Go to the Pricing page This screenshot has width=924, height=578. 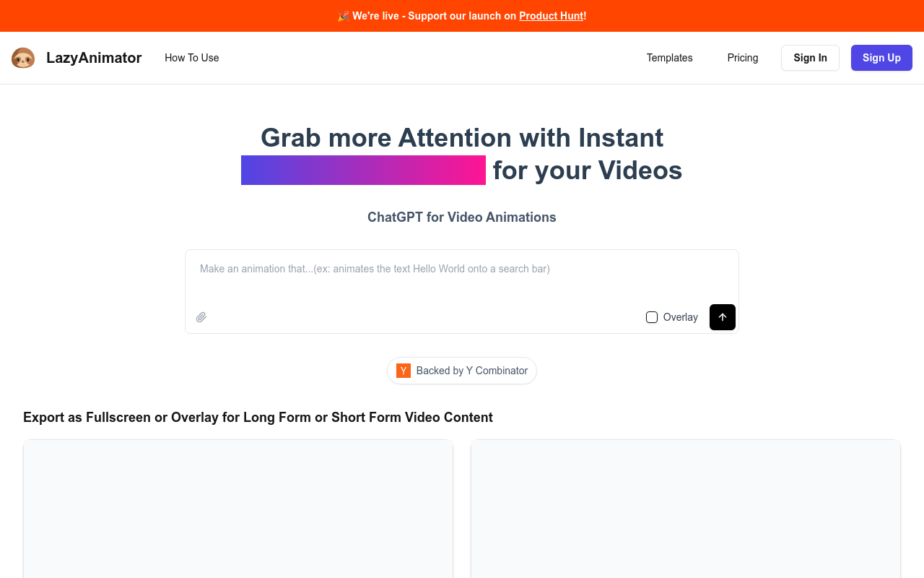pos(743,58)
